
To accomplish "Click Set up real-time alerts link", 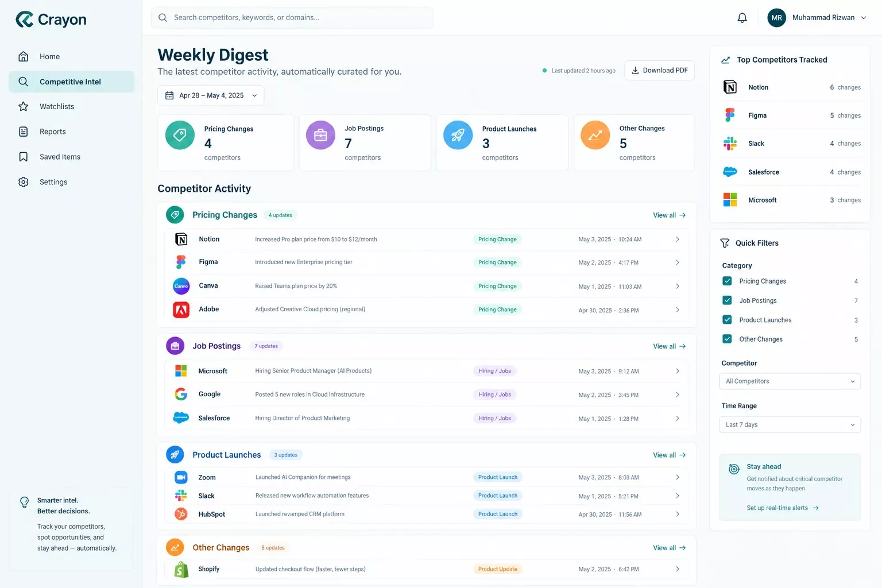I will [x=783, y=508].
